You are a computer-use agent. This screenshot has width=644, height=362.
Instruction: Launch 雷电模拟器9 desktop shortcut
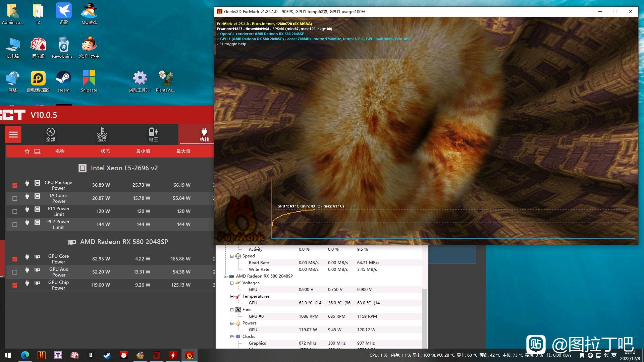pyautogui.click(x=38, y=82)
